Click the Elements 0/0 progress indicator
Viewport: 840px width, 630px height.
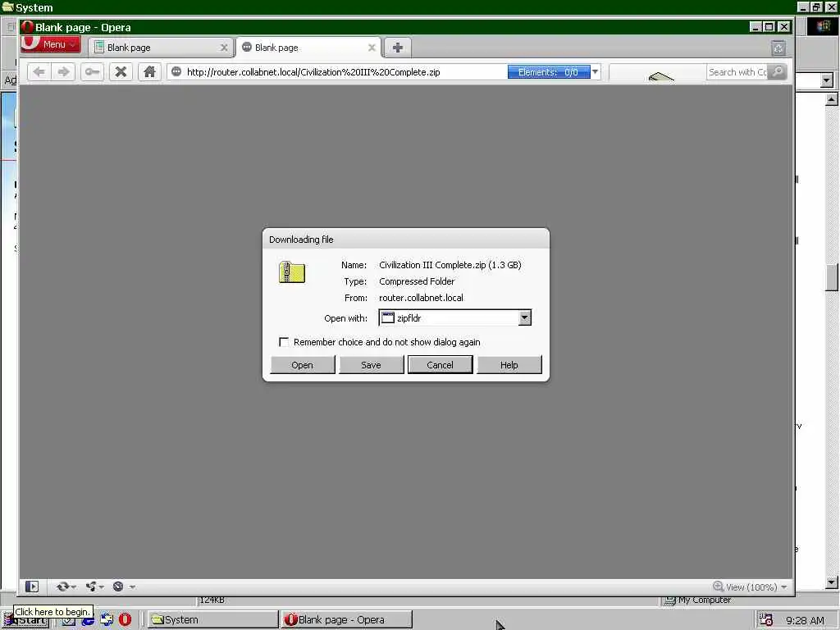(x=549, y=72)
